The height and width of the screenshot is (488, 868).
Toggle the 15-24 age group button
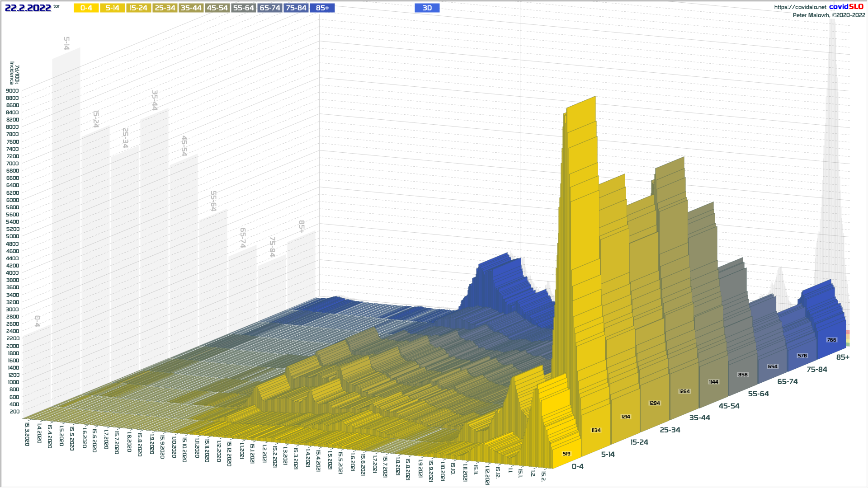tap(138, 8)
